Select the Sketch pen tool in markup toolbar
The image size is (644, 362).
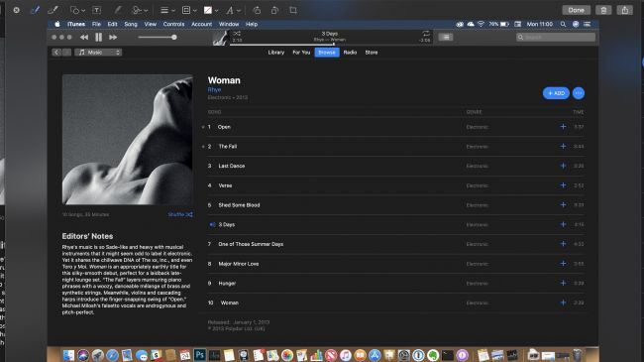(36, 10)
